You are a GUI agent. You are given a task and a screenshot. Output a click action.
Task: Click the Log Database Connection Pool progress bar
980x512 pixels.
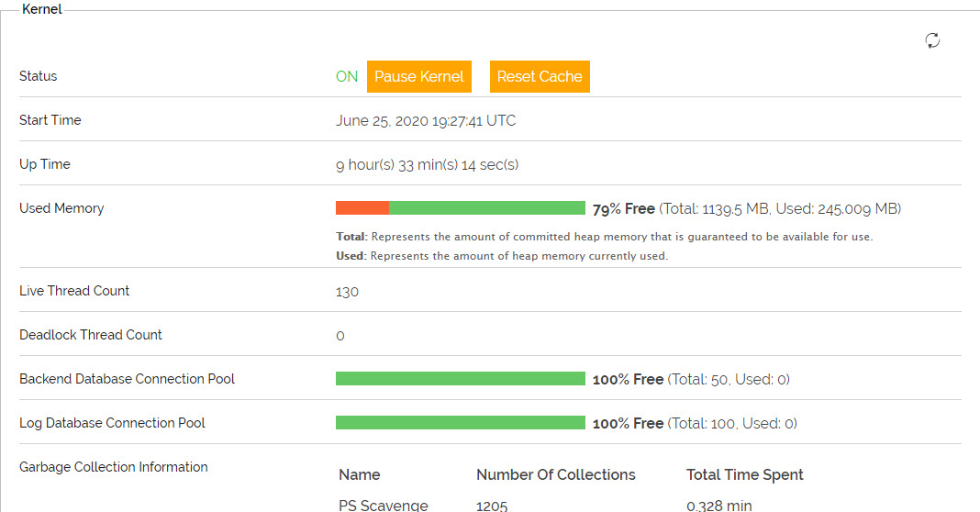460,423
